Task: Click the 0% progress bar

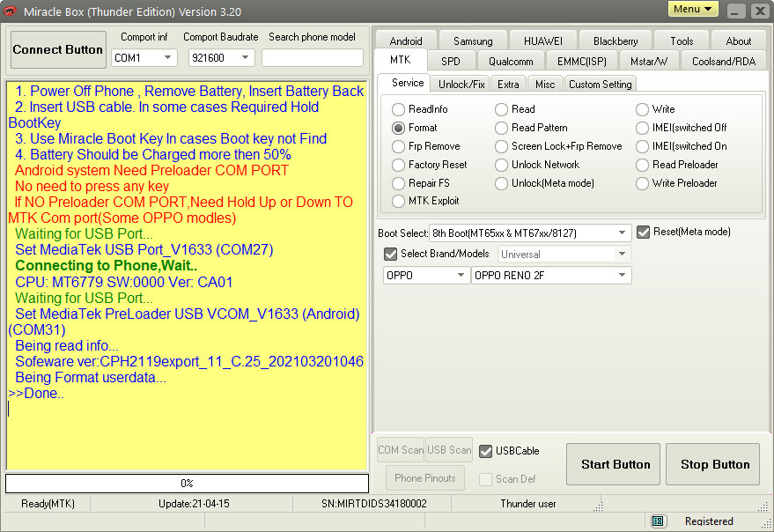Action: 187,484
